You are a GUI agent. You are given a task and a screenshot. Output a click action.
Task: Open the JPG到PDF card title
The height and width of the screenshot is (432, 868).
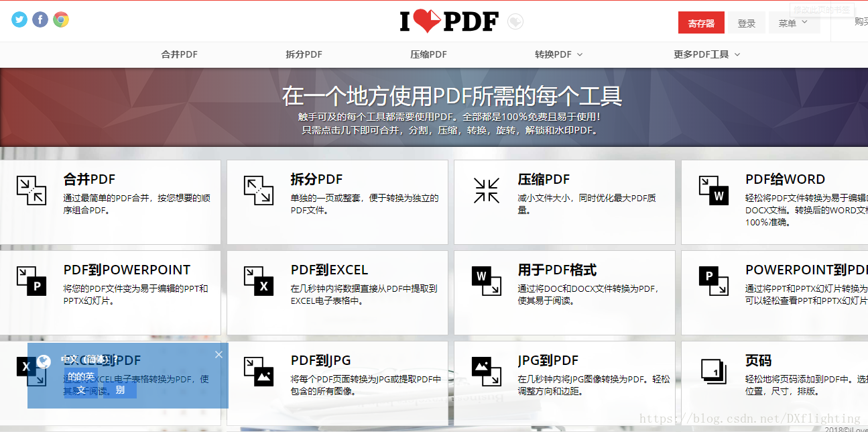point(548,360)
